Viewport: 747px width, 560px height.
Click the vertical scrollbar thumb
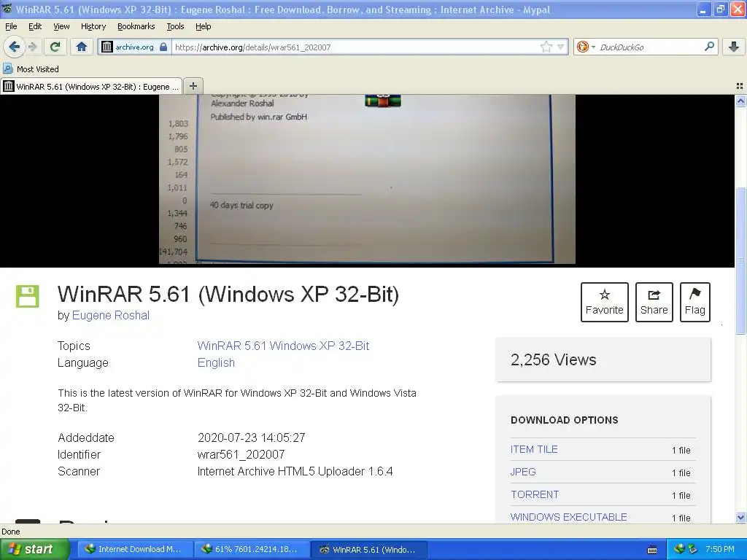[x=740, y=261]
